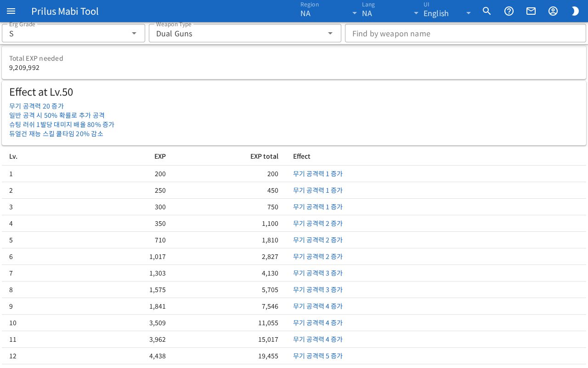This screenshot has height=368, width=588.
Task: Click EXP value 3,509 in Lv. 10 row
Action: (x=158, y=322)
